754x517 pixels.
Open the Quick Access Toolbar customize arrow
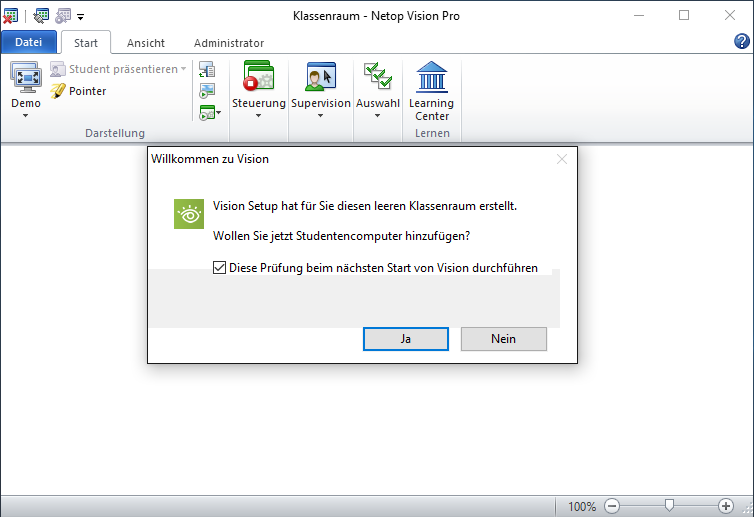click(x=80, y=16)
